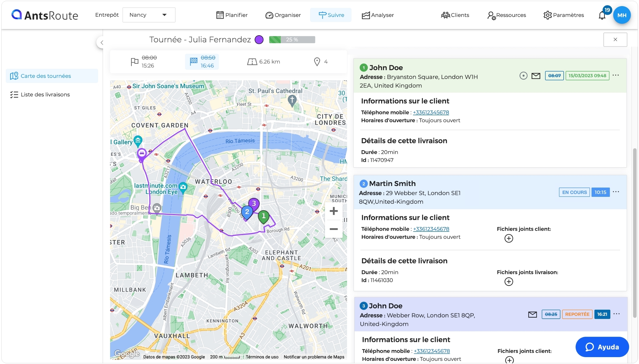Click the 15/03/2023 09:48 badge
This screenshot has height=364, width=639.
[587, 76]
